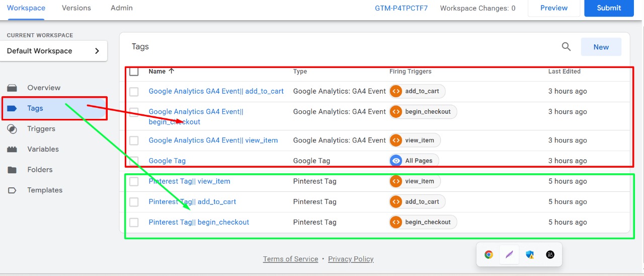
Task: Check Pinterest Tag add_to_cart row checkbox
Action: [x=134, y=202]
